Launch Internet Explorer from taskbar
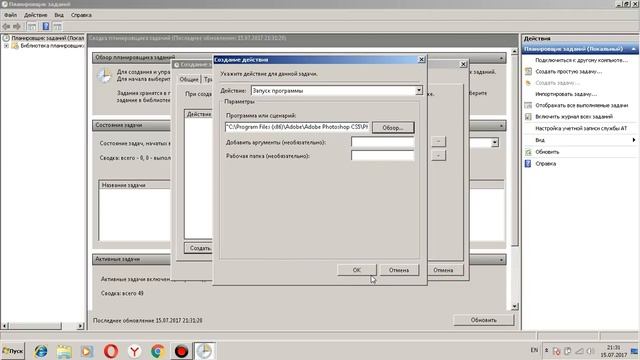 (40, 351)
